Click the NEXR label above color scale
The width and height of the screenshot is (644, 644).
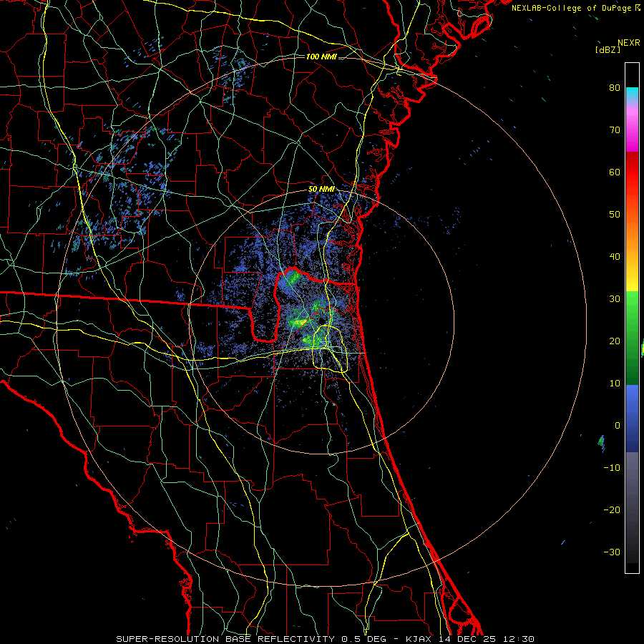click(629, 43)
